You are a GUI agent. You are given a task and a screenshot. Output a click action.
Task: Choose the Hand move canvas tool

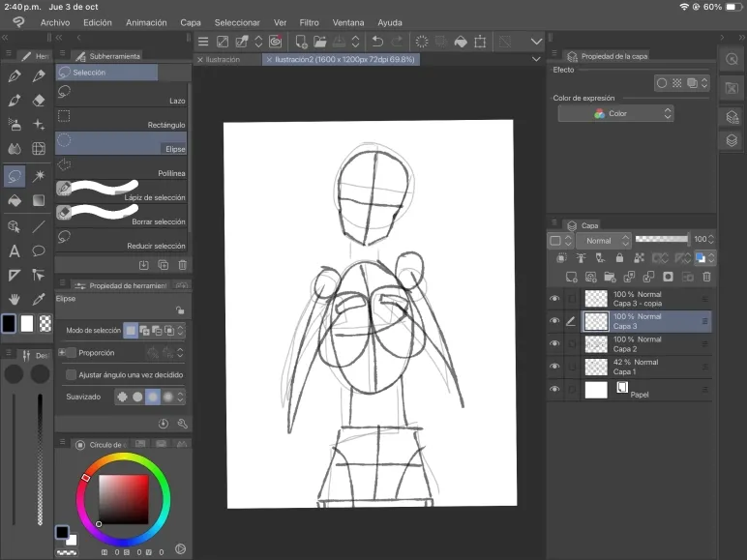point(15,299)
